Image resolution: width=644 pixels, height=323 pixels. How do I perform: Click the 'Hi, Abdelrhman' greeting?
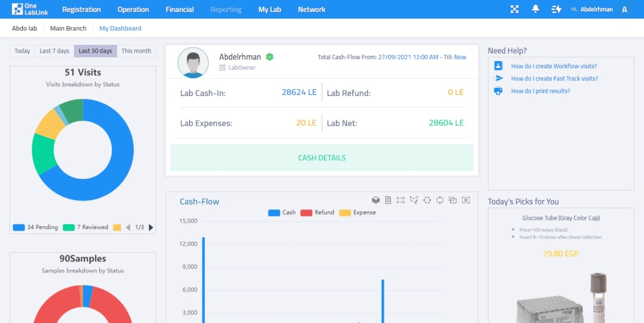point(592,9)
